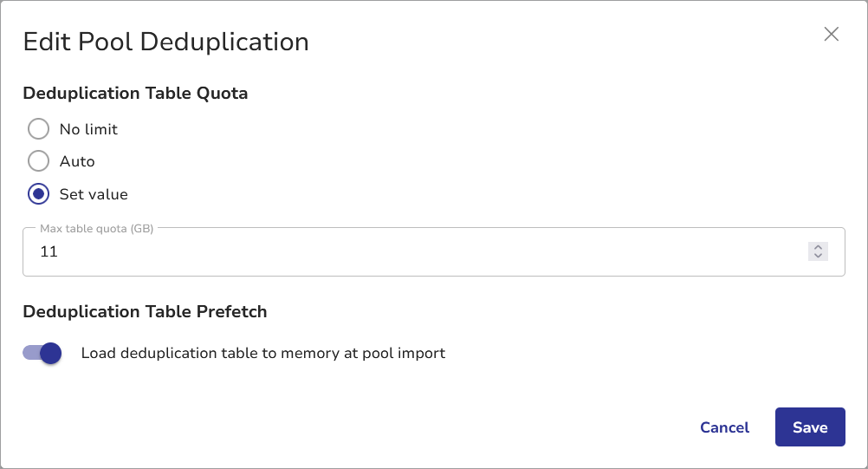The width and height of the screenshot is (868, 469).
Task: Save the deduplication settings
Action: click(x=809, y=427)
